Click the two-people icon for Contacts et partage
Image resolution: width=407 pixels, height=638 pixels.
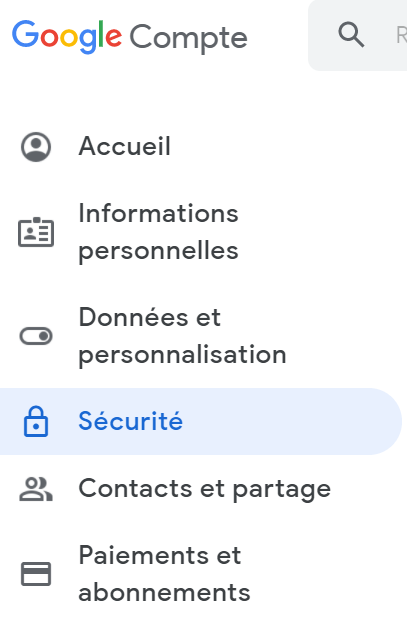coord(36,489)
